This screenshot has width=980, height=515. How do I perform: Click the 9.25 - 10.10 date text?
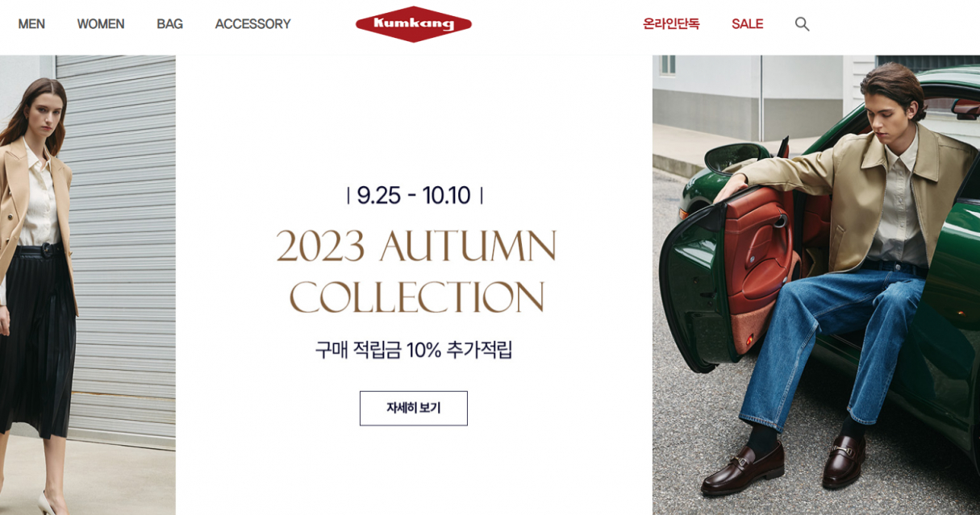click(x=414, y=195)
